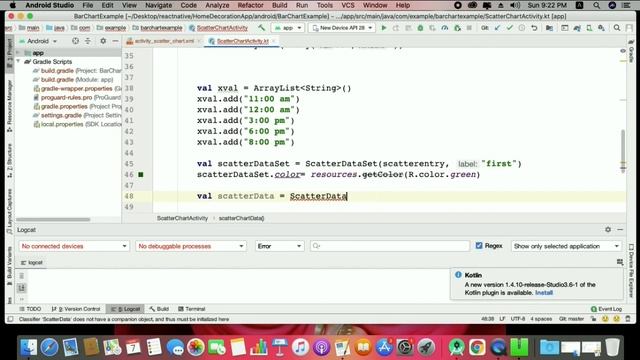Open Chrome from the Dock
The height and width of the screenshot is (360, 640).
[477, 347]
